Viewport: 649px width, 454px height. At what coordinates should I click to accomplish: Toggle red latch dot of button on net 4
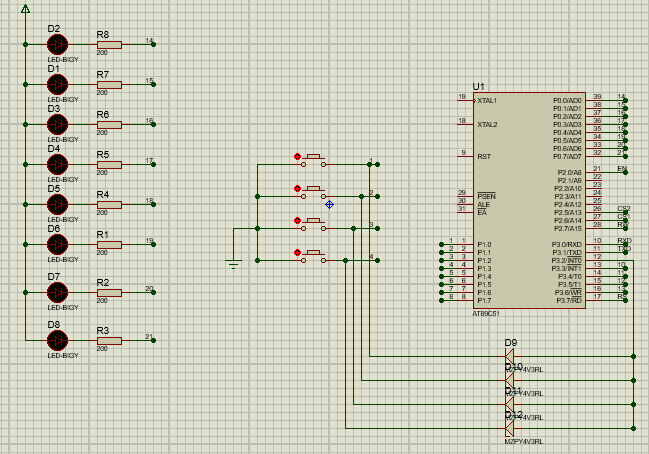pyautogui.click(x=297, y=252)
